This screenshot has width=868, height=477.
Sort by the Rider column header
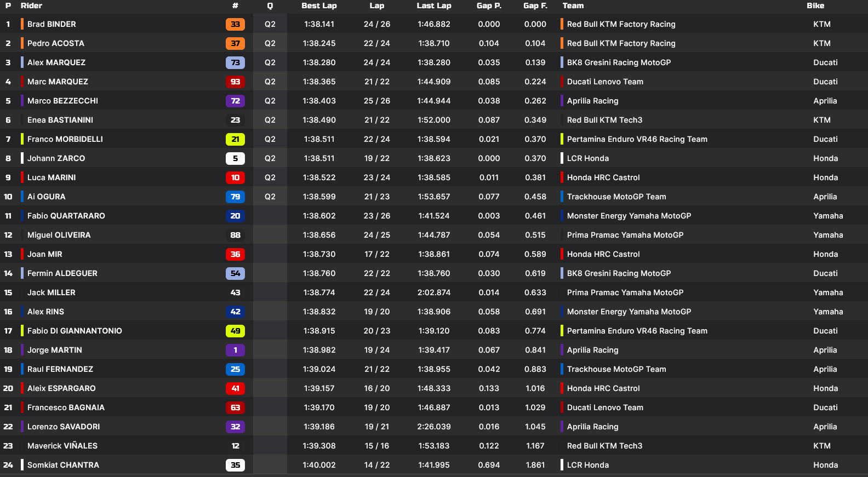[x=31, y=5]
